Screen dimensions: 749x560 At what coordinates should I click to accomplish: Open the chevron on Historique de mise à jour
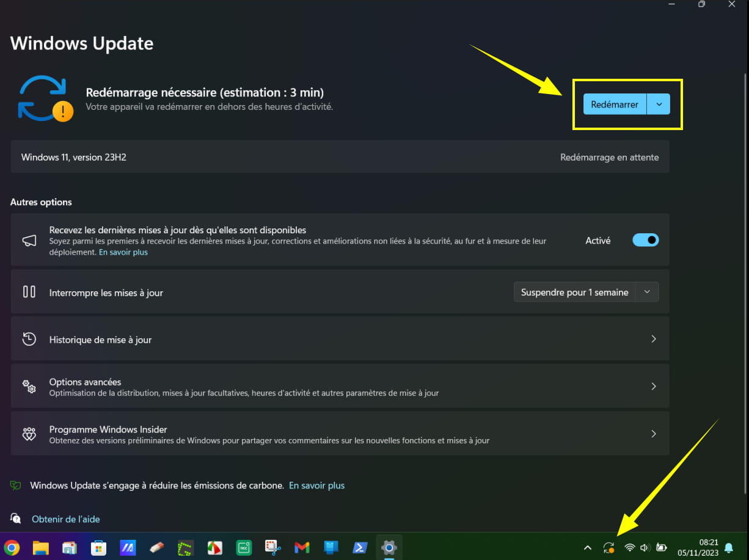654,339
